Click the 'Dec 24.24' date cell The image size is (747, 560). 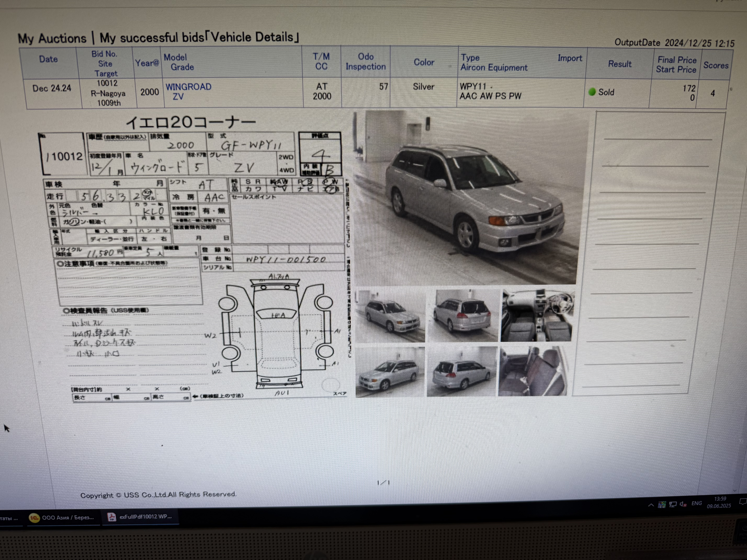click(x=52, y=88)
